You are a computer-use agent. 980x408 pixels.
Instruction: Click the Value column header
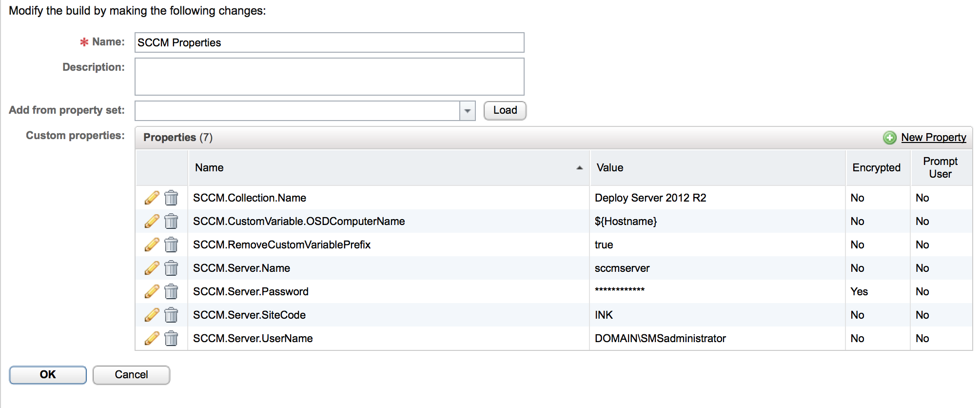(x=610, y=167)
